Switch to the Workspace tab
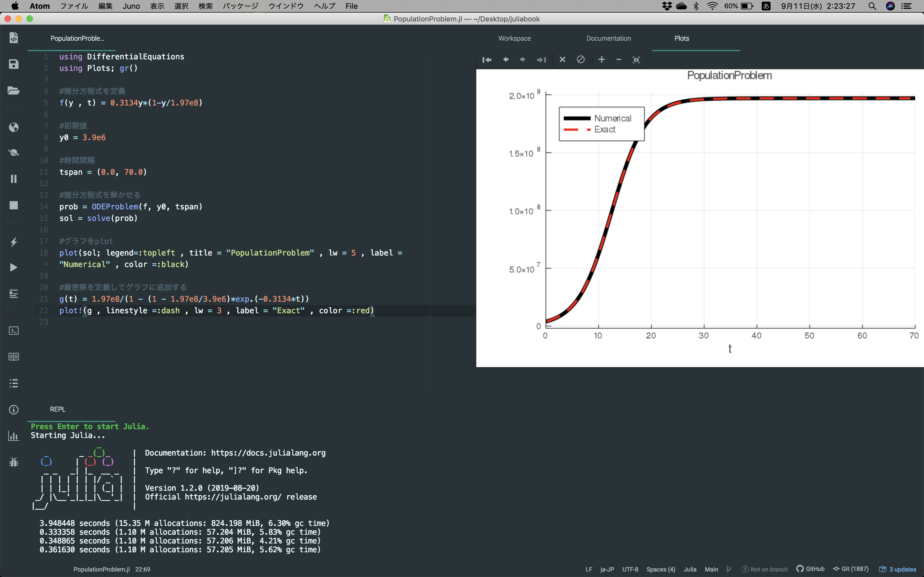Screen dimensions: 924x577 click(514, 38)
